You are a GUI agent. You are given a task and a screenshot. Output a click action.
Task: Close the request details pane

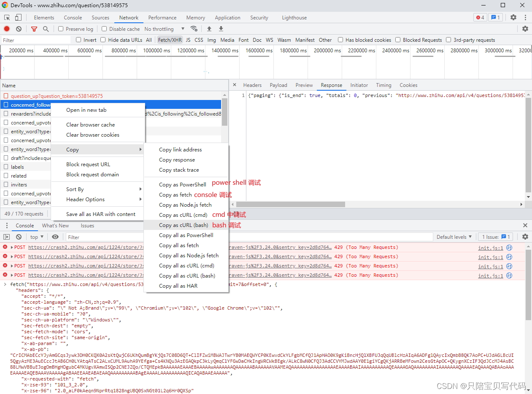click(235, 85)
